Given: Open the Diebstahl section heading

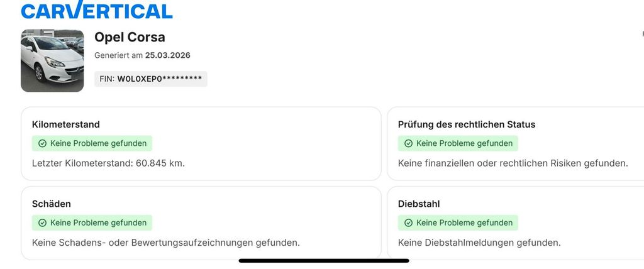Looking at the screenshot, I should click(x=419, y=204).
